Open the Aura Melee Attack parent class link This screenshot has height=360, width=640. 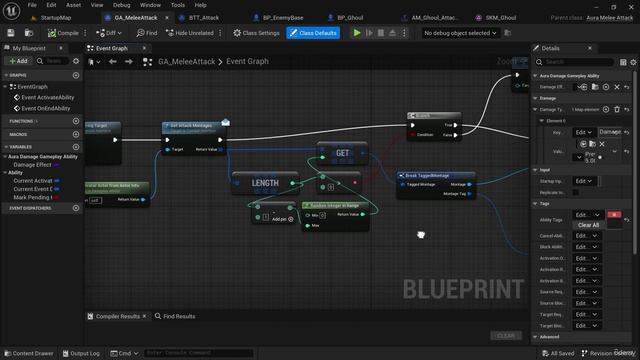pyautogui.click(x=610, y=18)
